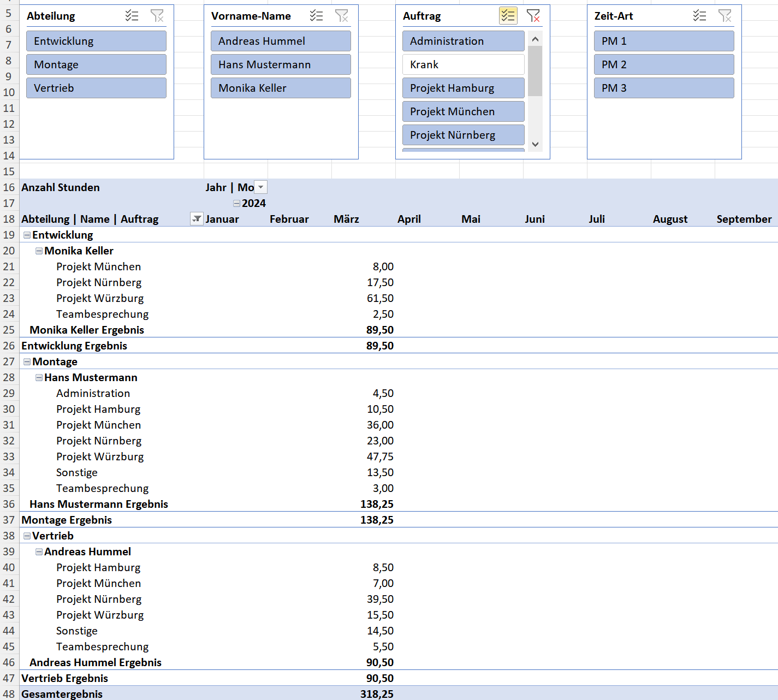Image resolution: width=778 pixels, height=700 pixels.
Task: Open the Jahr | Mo column filter dropdown
Action: click(261, 187)
